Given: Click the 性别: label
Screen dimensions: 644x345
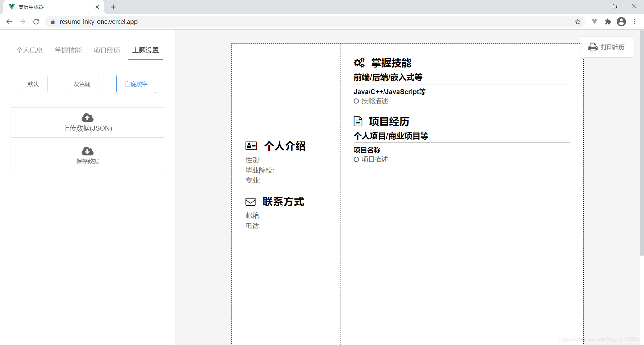Looking at the screenshot, I should pos(253,160).
